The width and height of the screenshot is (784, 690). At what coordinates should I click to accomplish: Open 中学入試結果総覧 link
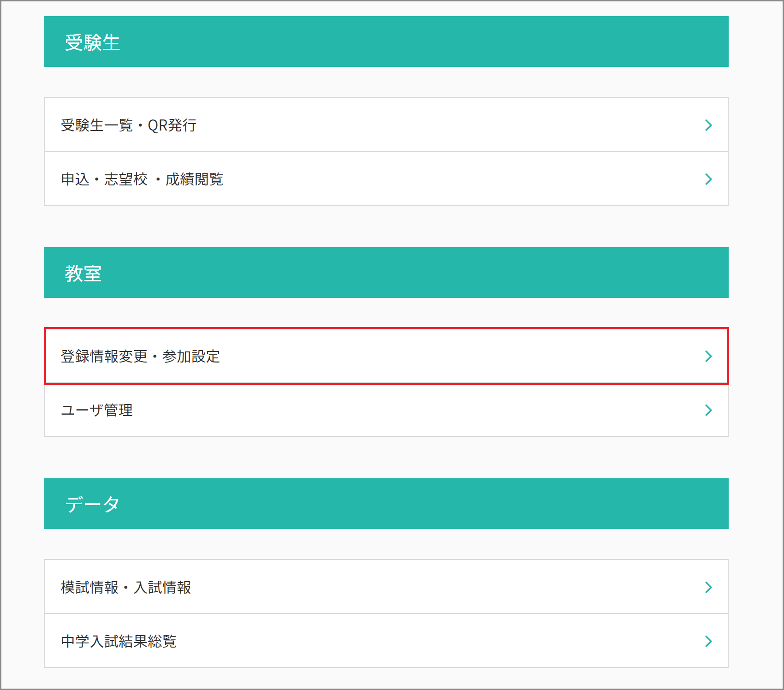click(x=386, y=641)
